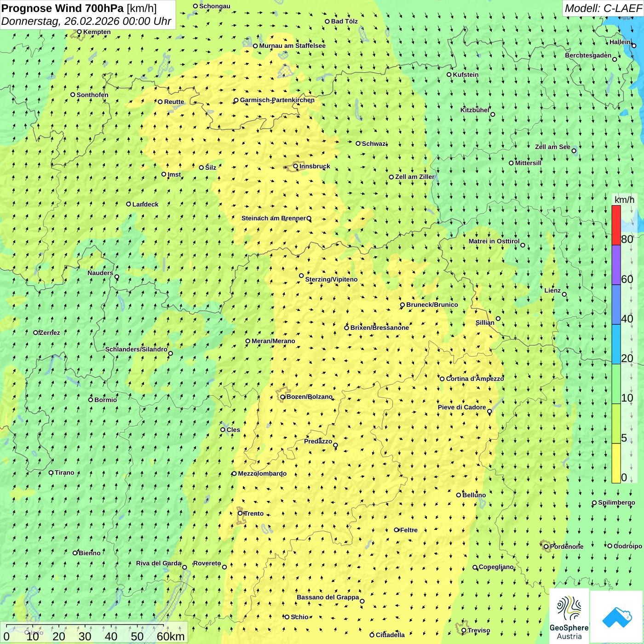This screenshot has height=644, width=644.
Task: Click the cyan 20 km/h legend swatch
Action: point(616,345)
